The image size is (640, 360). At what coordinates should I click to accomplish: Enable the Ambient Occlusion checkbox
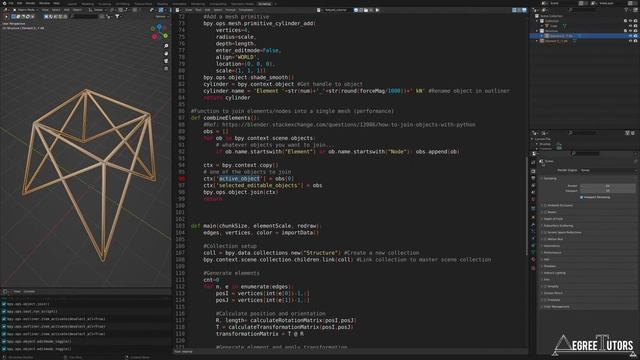[545, 205]
